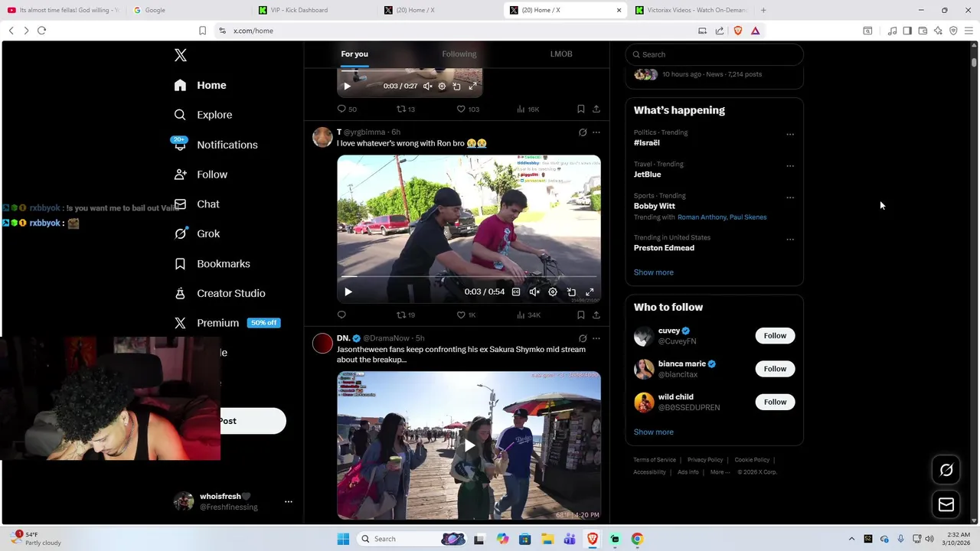Bookmark the top post with 16K views

581,109
